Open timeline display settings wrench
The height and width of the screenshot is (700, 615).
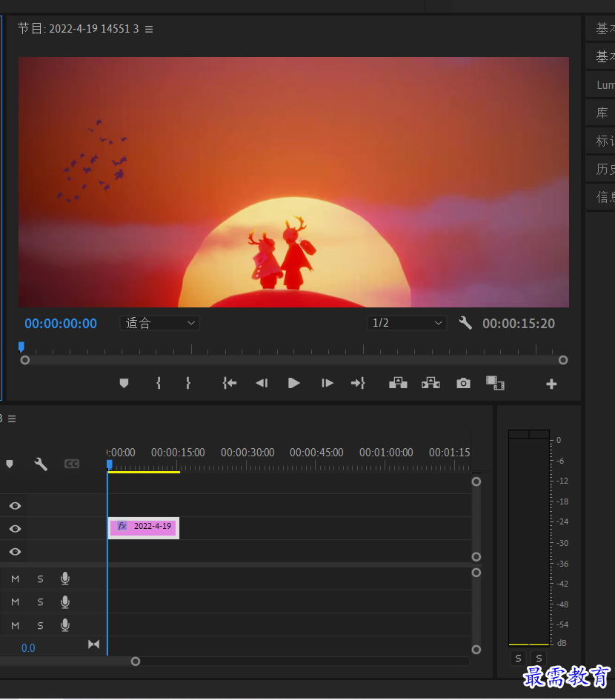[x=41, y=464]
